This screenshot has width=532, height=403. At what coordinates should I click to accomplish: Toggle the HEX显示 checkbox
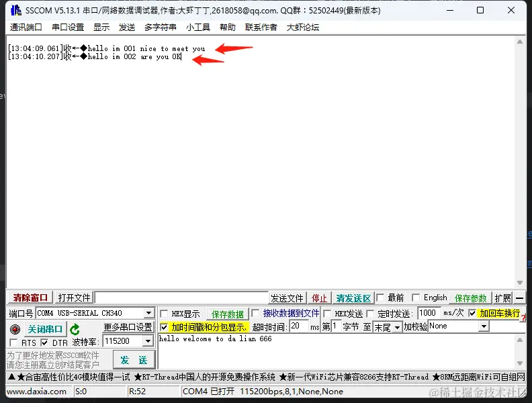pyautogui.click(x=164, y=314)
